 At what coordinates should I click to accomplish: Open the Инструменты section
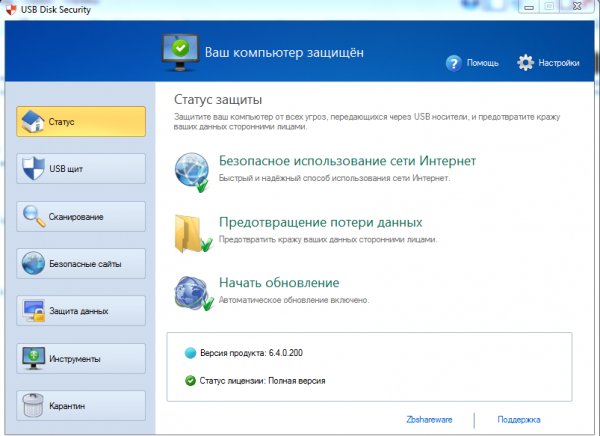tap(81, 359)
